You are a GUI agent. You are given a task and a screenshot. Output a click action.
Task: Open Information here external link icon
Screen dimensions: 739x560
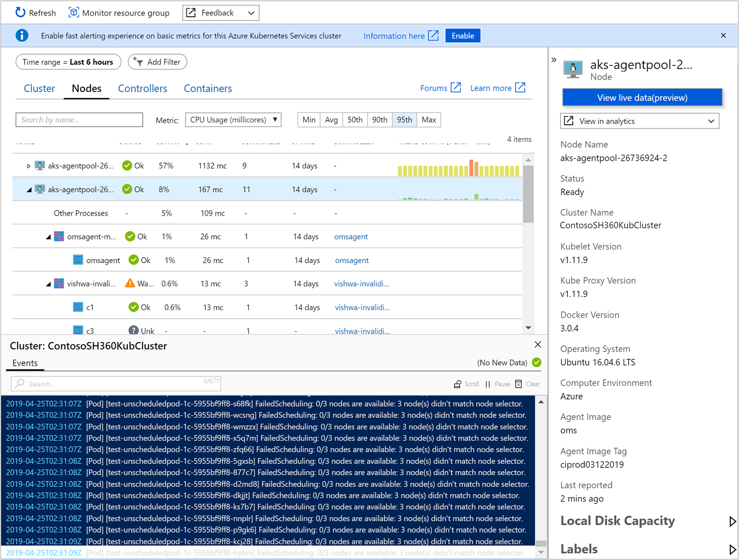tap(433, 35)
